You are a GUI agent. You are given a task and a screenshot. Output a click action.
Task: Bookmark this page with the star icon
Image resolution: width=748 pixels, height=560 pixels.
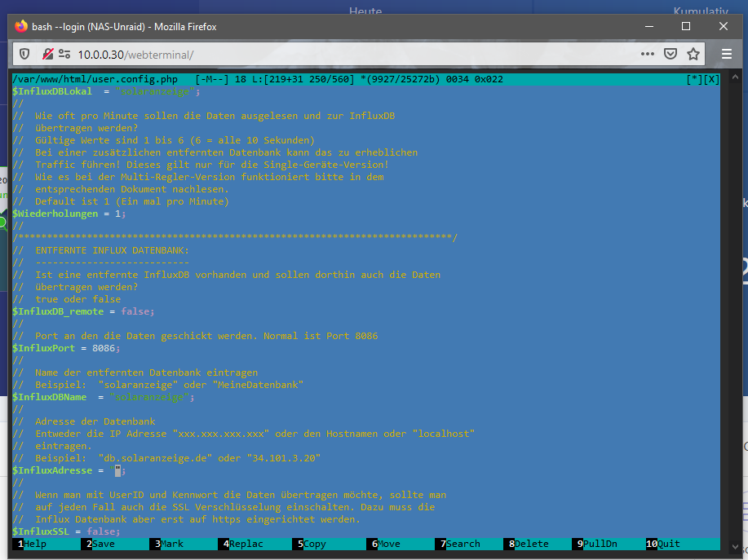[x=693, y=55]
